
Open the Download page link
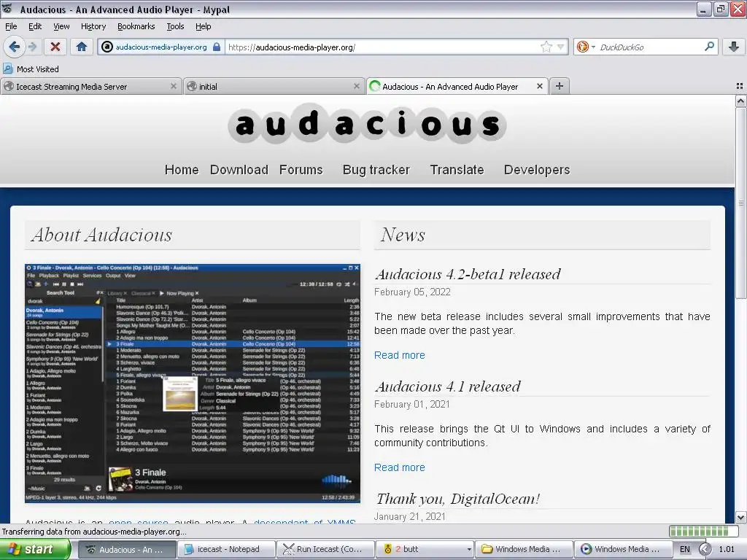point(239,169)
